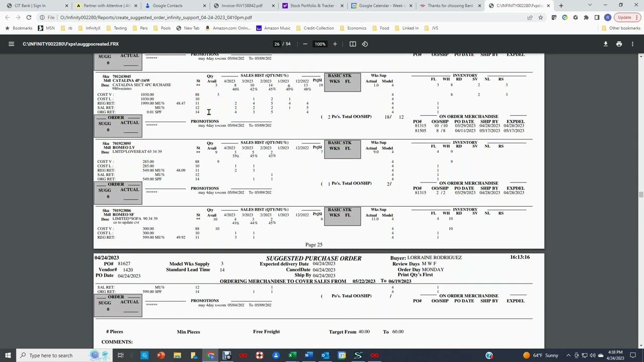Edit the current page number field
Viewport: 644px width, 362px height.
tap(277, 44)
